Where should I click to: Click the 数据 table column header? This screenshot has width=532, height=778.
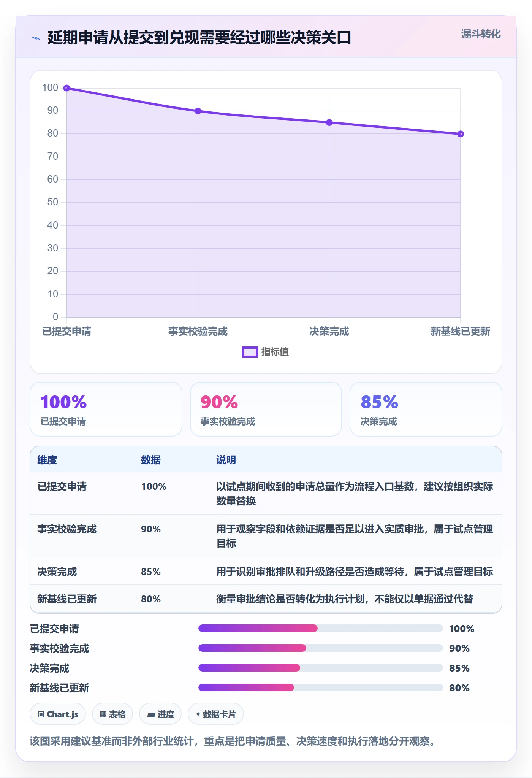coord(151,460)
